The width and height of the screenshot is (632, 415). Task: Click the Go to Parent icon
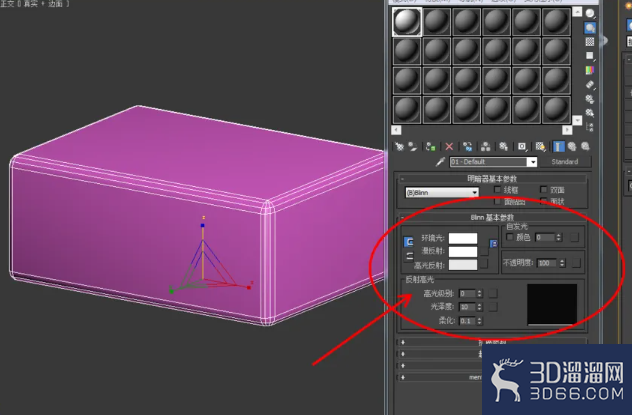pyautogui.click(x=572, y=147)
